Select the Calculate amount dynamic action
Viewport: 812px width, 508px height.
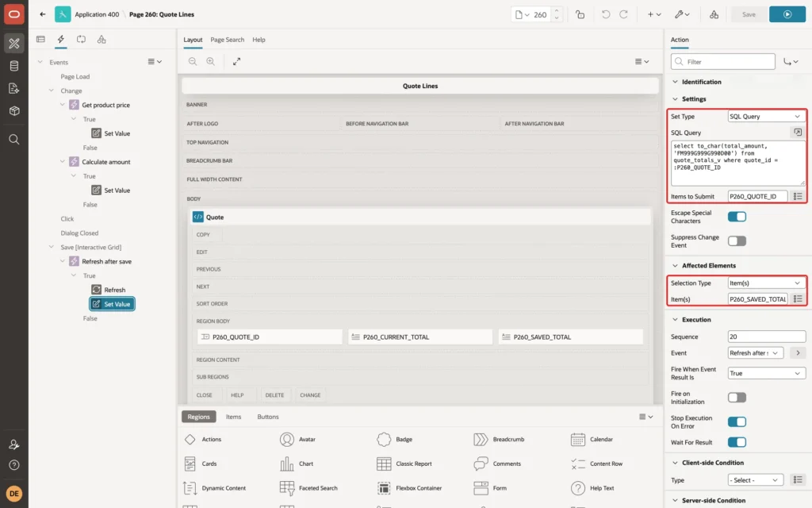pyautogui.click(x=106, y=162)
